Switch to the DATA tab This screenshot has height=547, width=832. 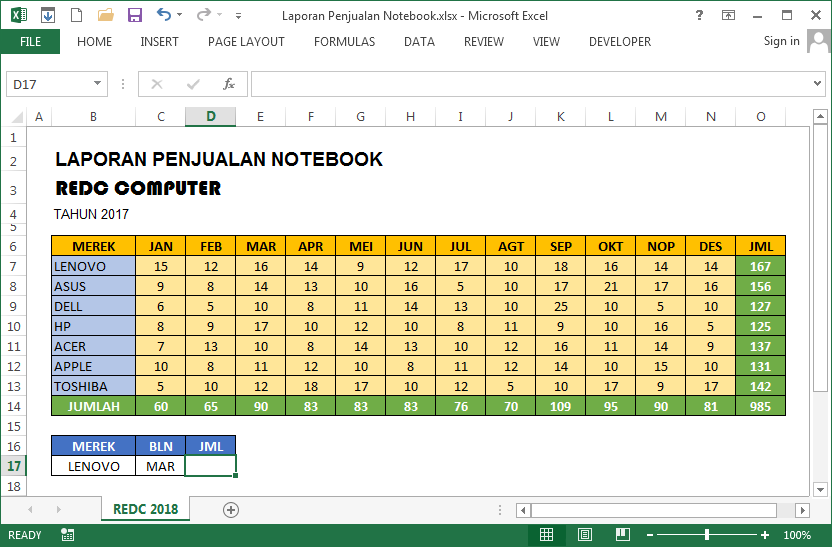(419, 41)
